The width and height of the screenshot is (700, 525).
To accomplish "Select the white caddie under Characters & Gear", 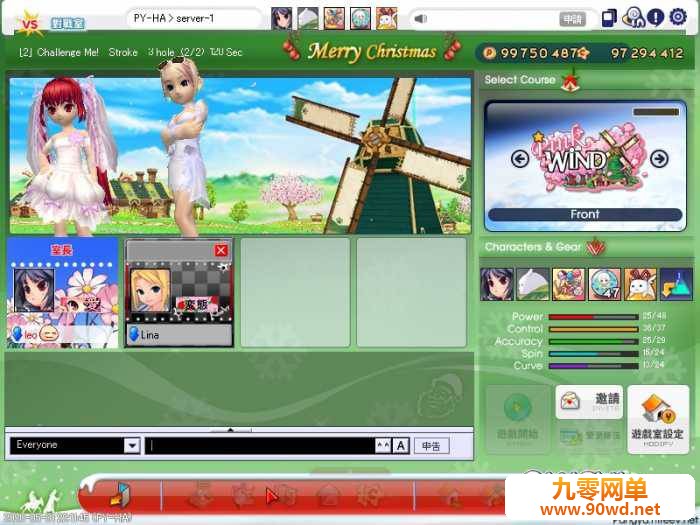I will point(533,284).
